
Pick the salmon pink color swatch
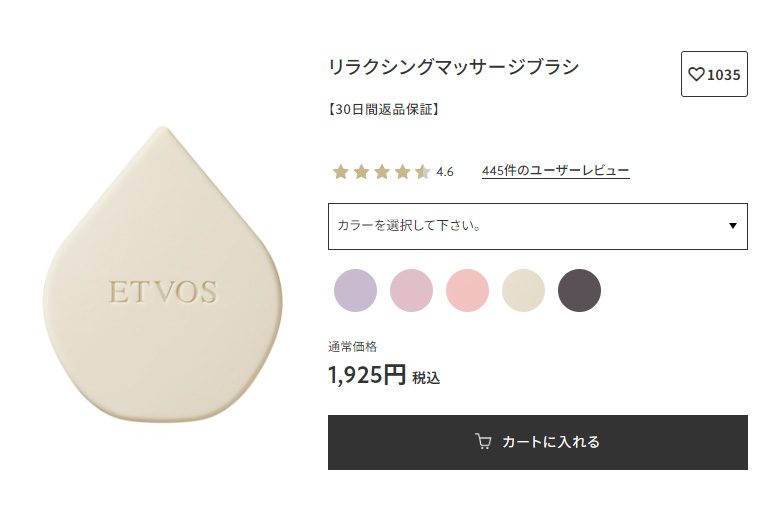pyautogui.click(x=467, y=291)
